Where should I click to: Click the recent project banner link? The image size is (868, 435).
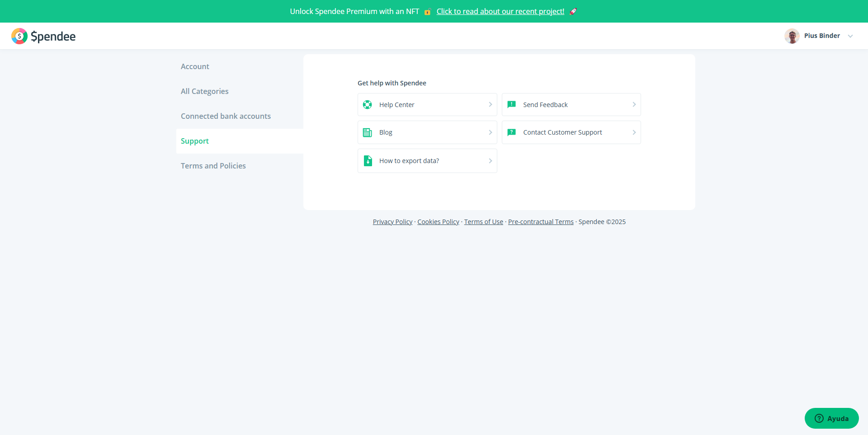coord(500,12)
